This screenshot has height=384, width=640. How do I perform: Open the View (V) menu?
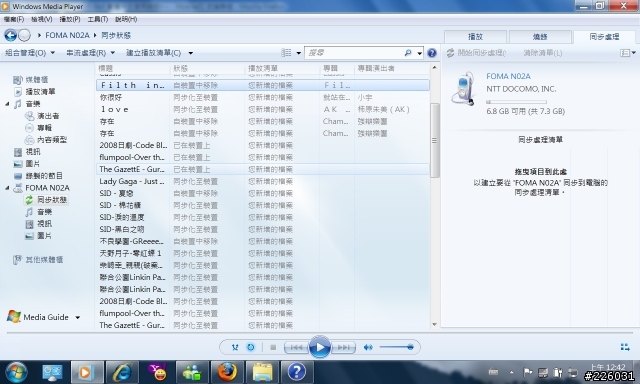[42, 19]
